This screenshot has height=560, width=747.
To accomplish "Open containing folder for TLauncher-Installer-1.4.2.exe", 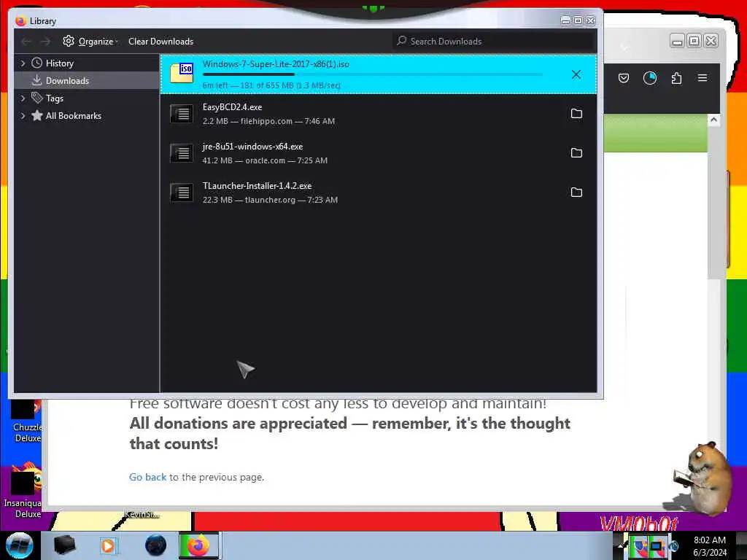I will [576, 192].
